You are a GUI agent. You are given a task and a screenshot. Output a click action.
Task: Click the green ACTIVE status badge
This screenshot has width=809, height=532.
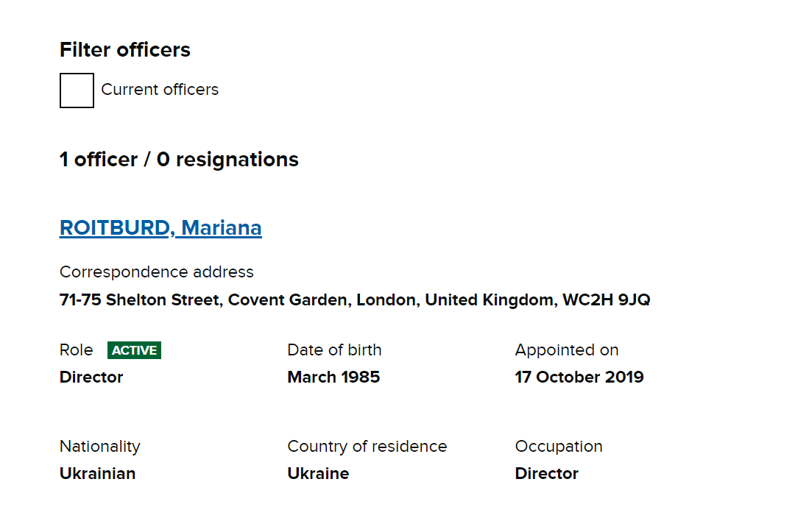coord(134,350)
